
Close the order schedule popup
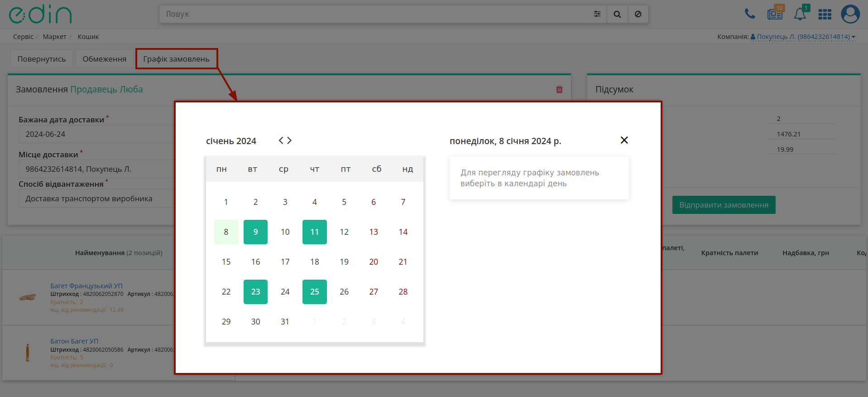tap(624, 140)
